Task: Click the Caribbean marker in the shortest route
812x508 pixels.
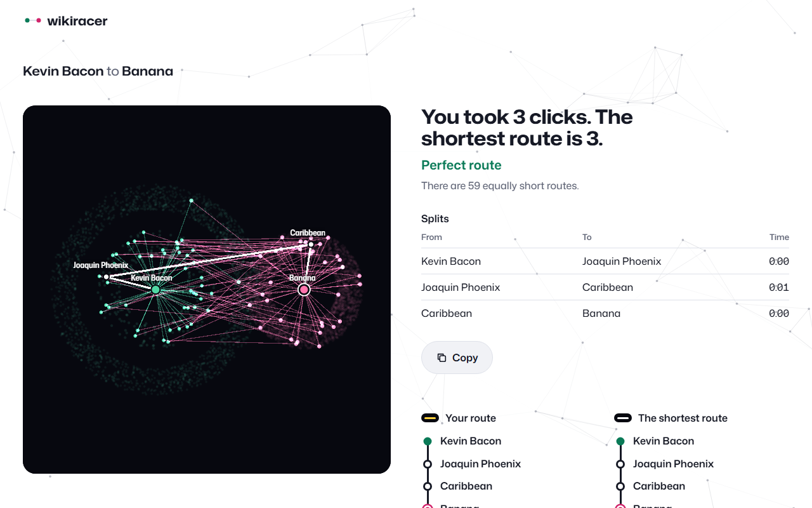Action: (620, 486)
